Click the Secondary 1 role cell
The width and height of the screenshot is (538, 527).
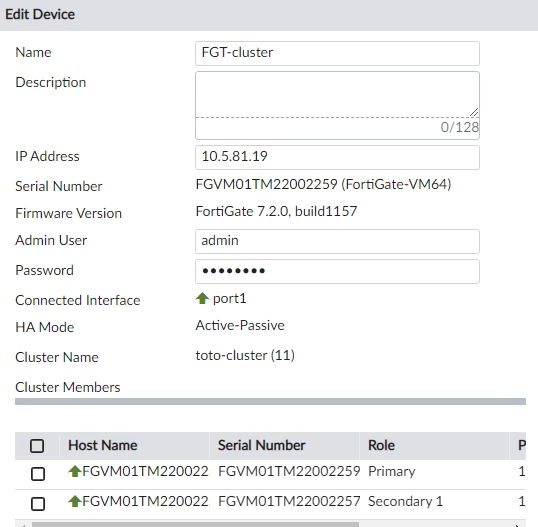tap(406, 502)
